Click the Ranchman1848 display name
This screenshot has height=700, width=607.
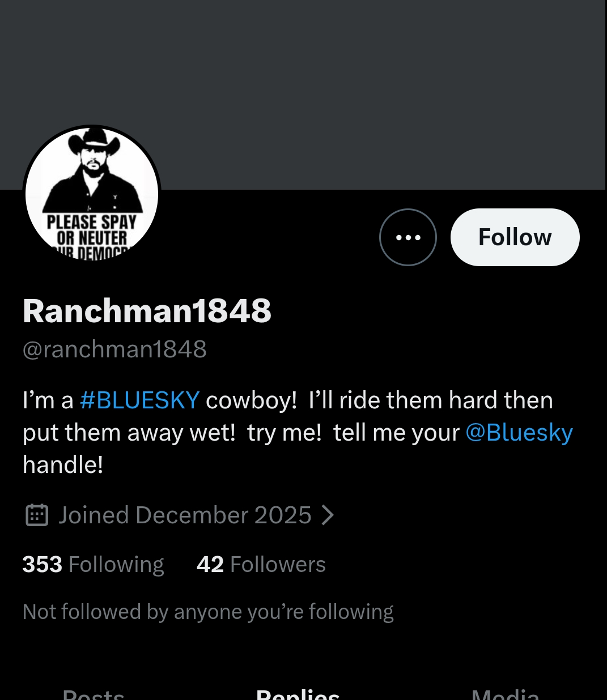click(x=147, y=311)
